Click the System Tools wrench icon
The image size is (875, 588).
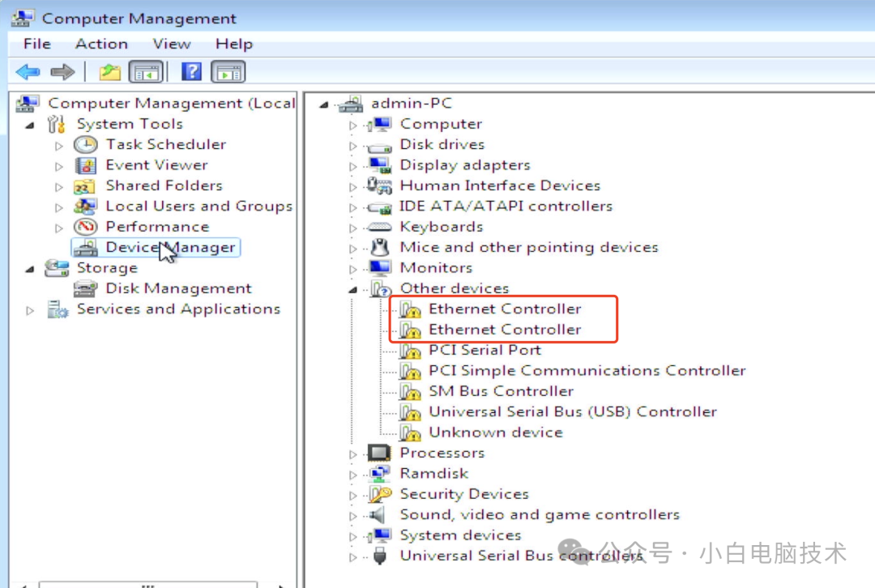(x=56, y=124)
